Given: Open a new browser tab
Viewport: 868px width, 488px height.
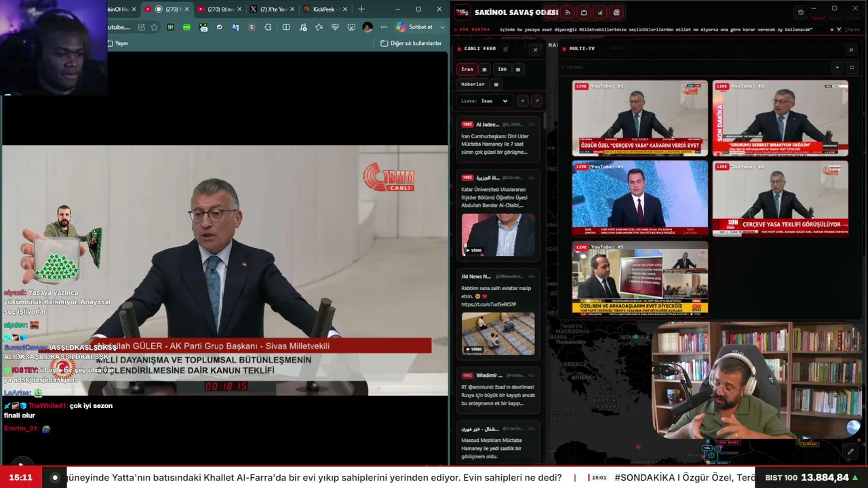Looking at the screenshot, I should click(361, 9).
